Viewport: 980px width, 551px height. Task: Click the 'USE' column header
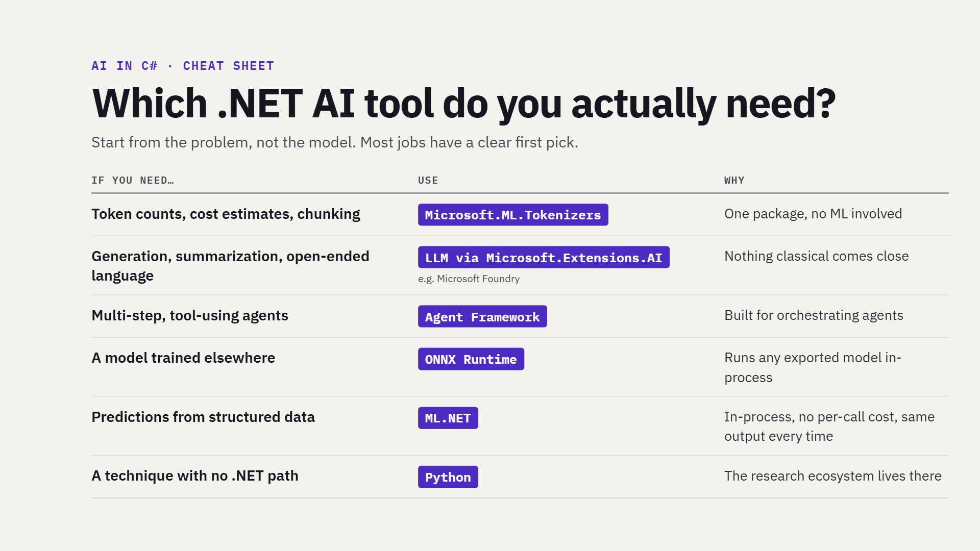428,180
